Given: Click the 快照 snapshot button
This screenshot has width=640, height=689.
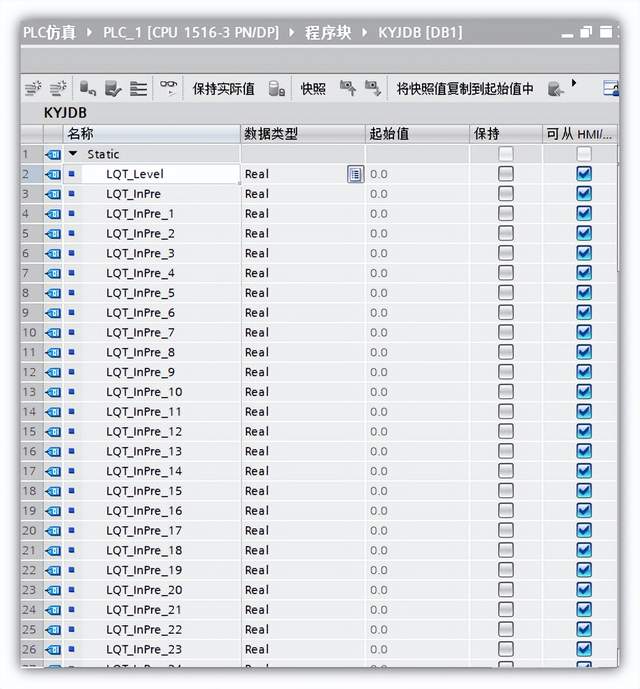Looking at the screenshot, I should [313, 89].
